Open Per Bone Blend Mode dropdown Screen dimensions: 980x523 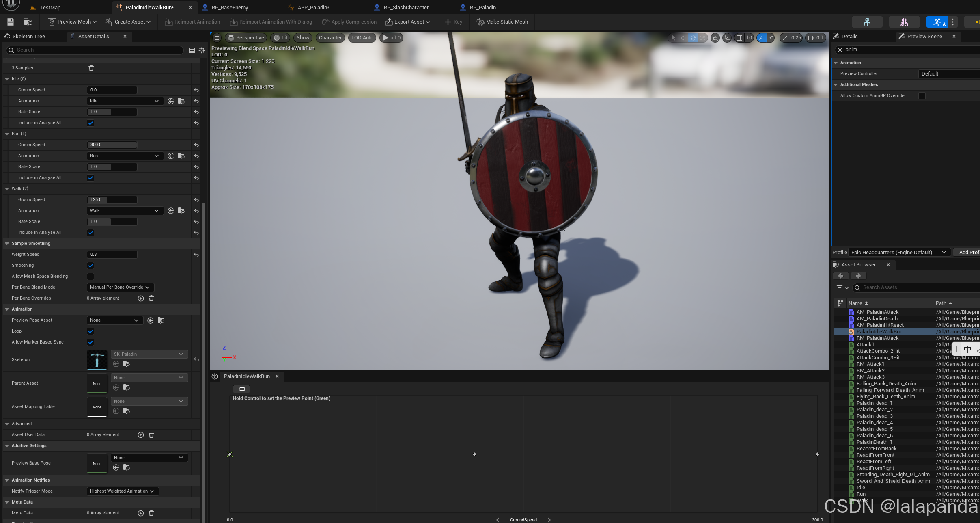tap(120, 287)
